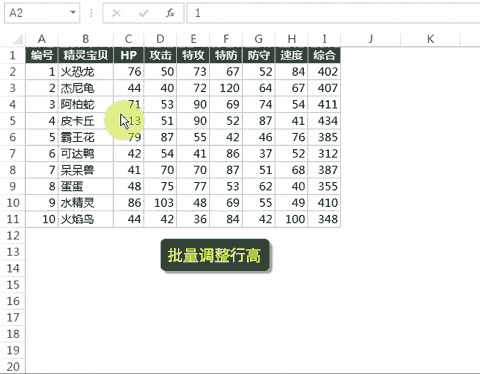Select column C header
The height and width of the screenshot is (374, 480).
129,39
